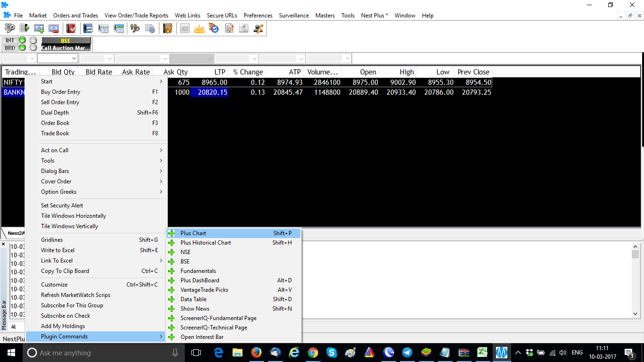This screenshot has height=362, width=644.
Task: Open Plus Historical Chart plugin command
Action: 233,243
